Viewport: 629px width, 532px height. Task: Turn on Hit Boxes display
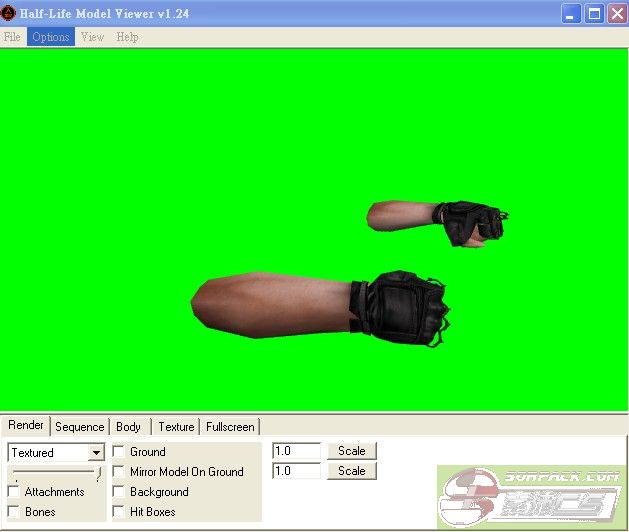pos(119,512)
